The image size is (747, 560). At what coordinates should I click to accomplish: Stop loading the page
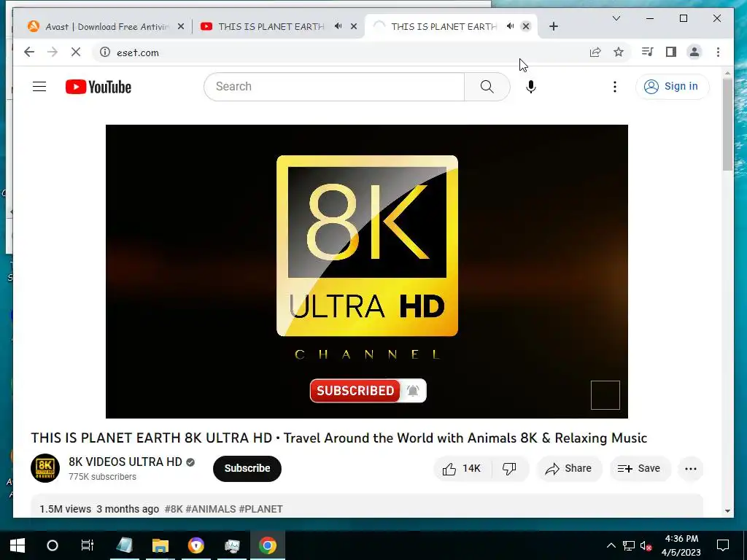(76, 52)
